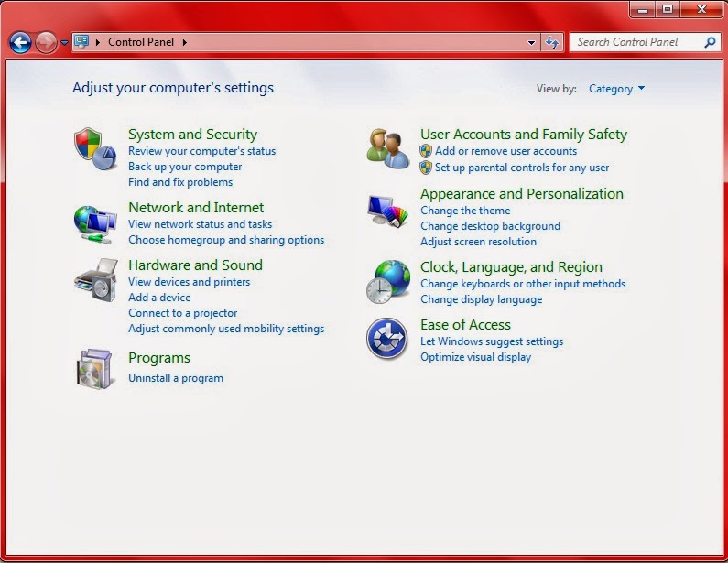Focus the Search Control Panel field
The width and height of the screenshot is (728, 563).
[x=646, y=42]
